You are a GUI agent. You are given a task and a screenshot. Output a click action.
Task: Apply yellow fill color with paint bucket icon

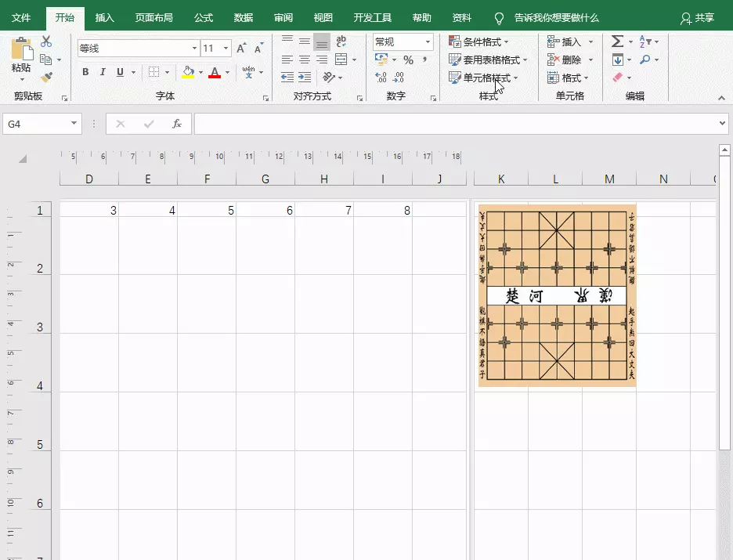pos(186,73)
